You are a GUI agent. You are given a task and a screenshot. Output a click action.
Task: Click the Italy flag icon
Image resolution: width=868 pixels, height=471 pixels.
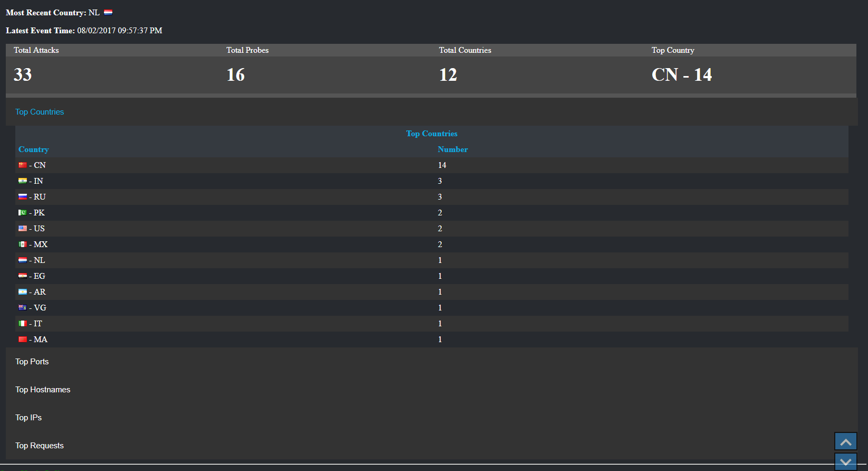click(x=23, y=324)
